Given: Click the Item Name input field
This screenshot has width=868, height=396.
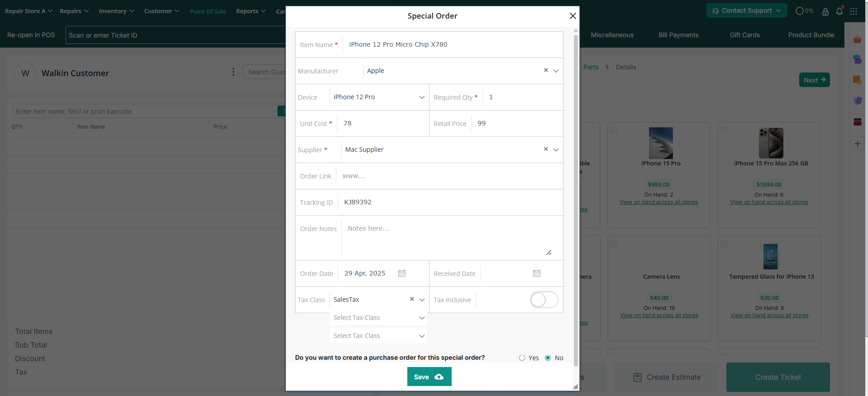Looking at the screenshot, I should [x=453, y=44].
